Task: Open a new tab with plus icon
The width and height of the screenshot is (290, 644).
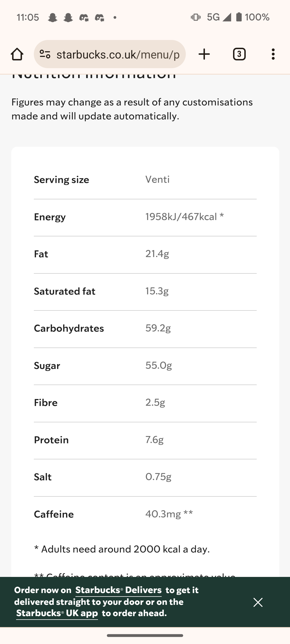Action: coord(204,54)
